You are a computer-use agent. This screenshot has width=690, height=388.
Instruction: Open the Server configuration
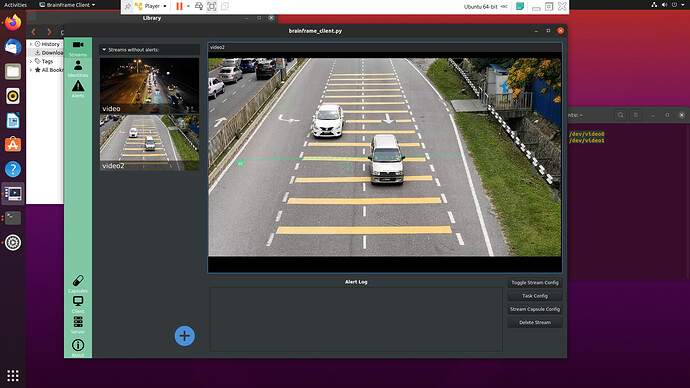pos(78,325)
